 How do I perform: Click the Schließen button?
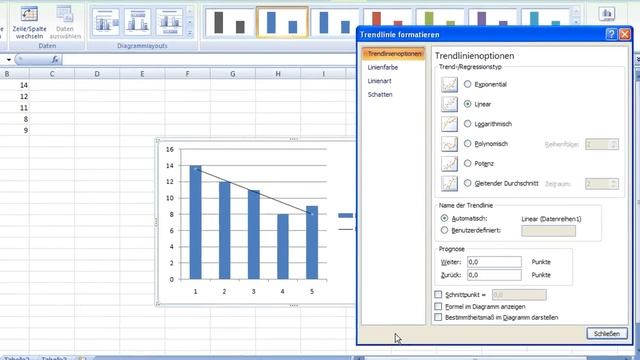coord(607,333)
